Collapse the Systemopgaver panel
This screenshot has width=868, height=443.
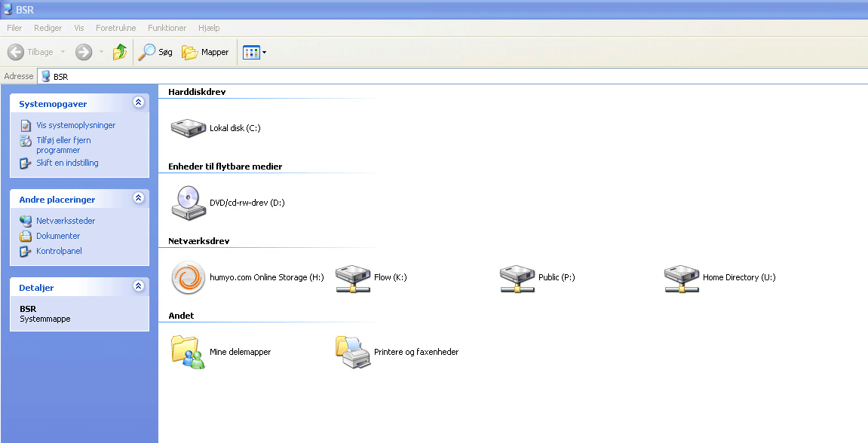(138, 102)
